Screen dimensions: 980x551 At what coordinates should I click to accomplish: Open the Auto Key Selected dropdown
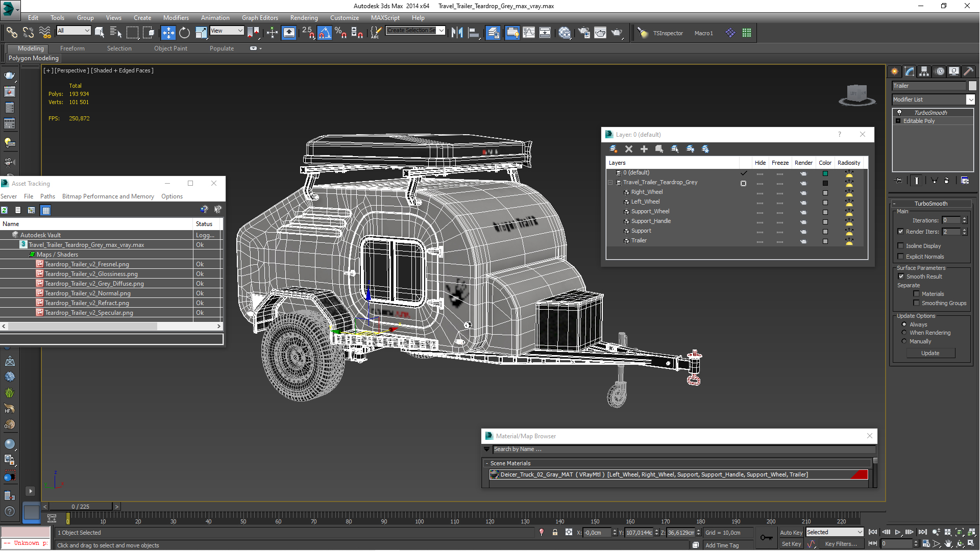click(x=835, y=532)
